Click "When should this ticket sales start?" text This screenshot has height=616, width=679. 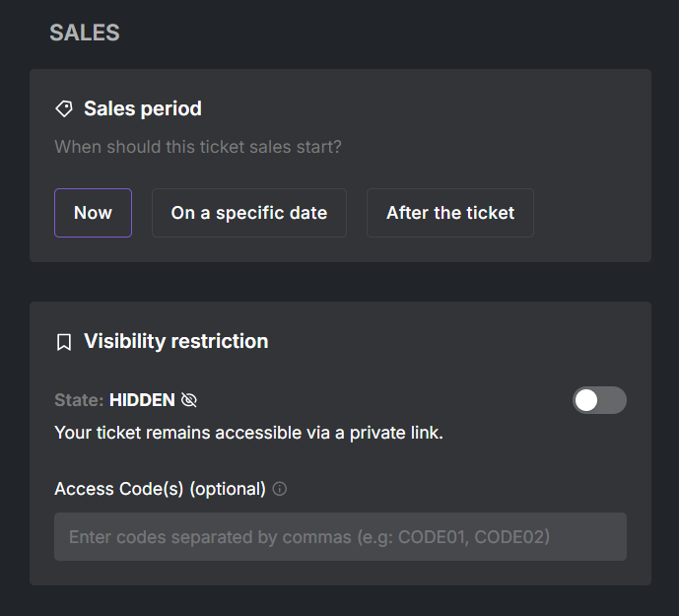tap(198, 147)
